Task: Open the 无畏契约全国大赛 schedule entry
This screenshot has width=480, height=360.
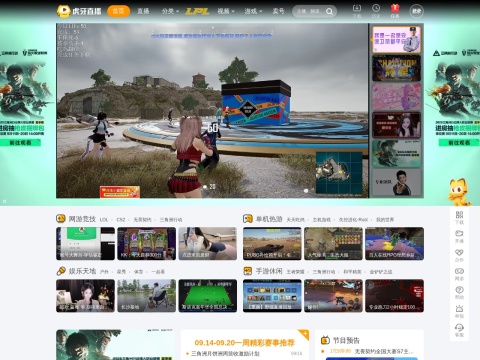Action: click(x=384, y=351)
